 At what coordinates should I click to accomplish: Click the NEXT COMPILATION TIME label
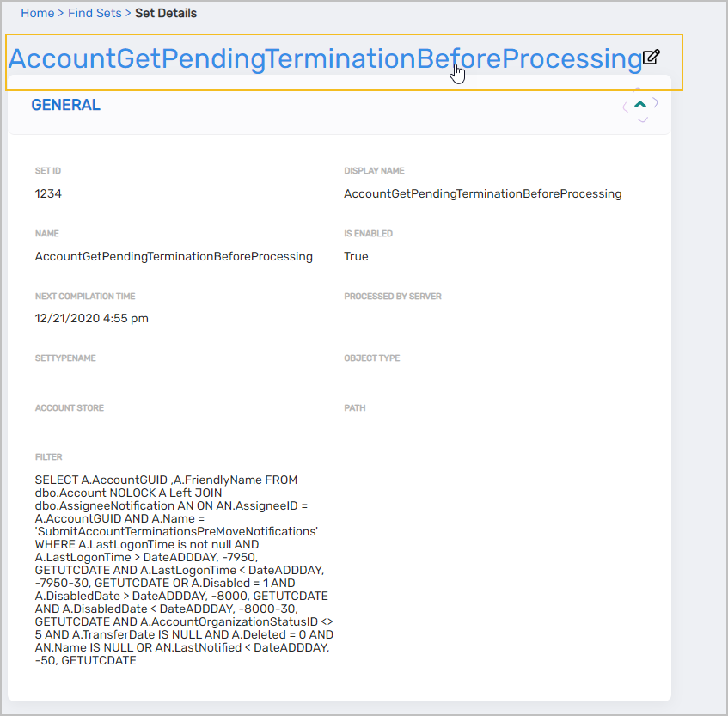85,297
